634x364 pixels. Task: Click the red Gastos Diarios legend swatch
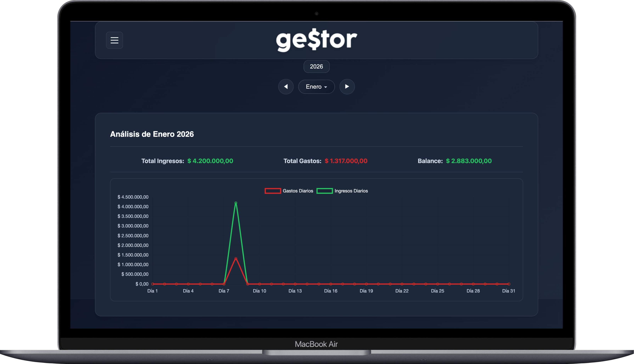pos(273,191)
